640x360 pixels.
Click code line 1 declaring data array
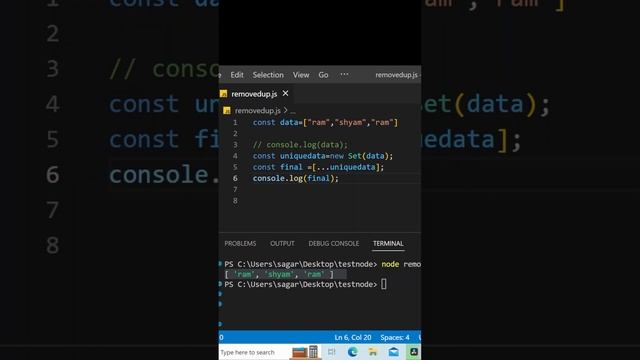tap(325, 122)
